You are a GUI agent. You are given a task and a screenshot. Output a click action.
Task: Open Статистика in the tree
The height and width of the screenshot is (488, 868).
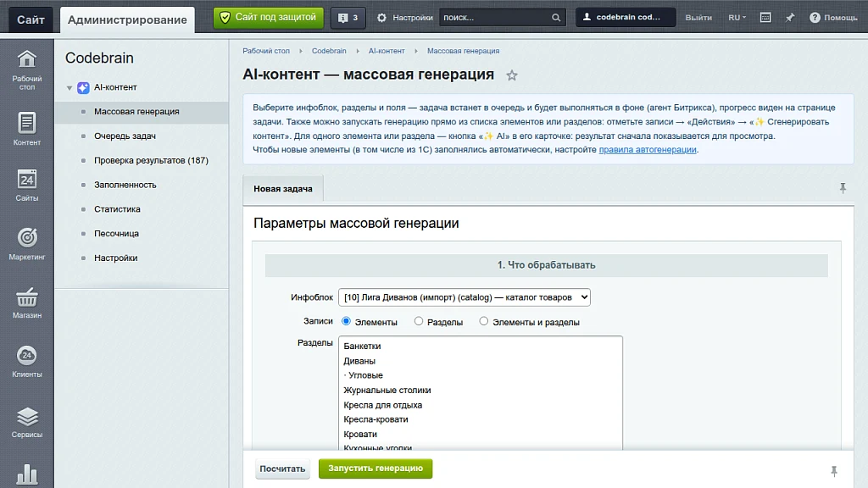[117, 209]
